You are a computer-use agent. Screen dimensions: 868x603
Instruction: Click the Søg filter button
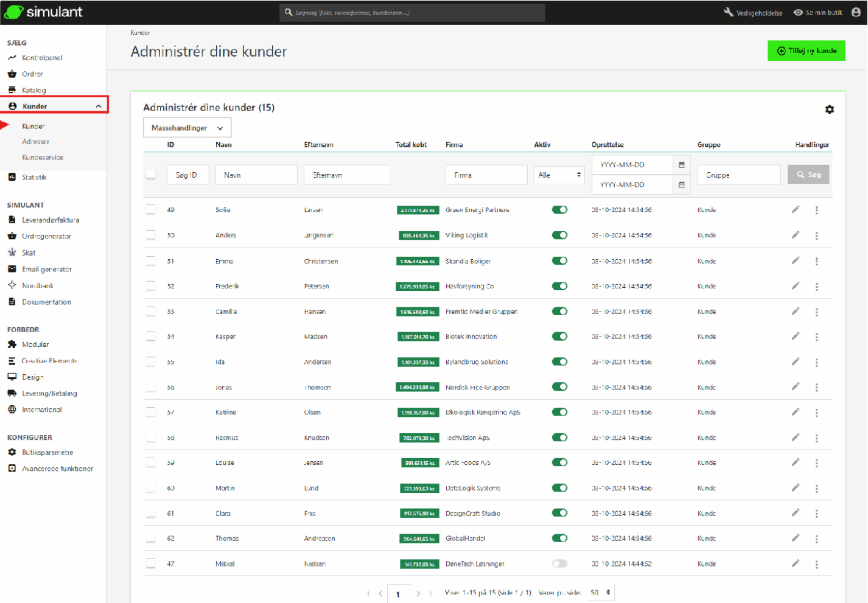[x=808, y=175]
